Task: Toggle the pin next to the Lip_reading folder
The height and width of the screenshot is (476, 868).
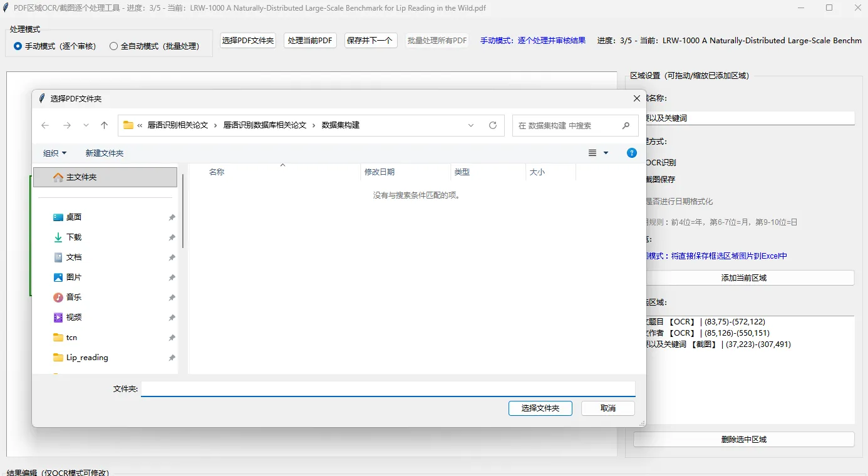Action: tap(171, 357)
